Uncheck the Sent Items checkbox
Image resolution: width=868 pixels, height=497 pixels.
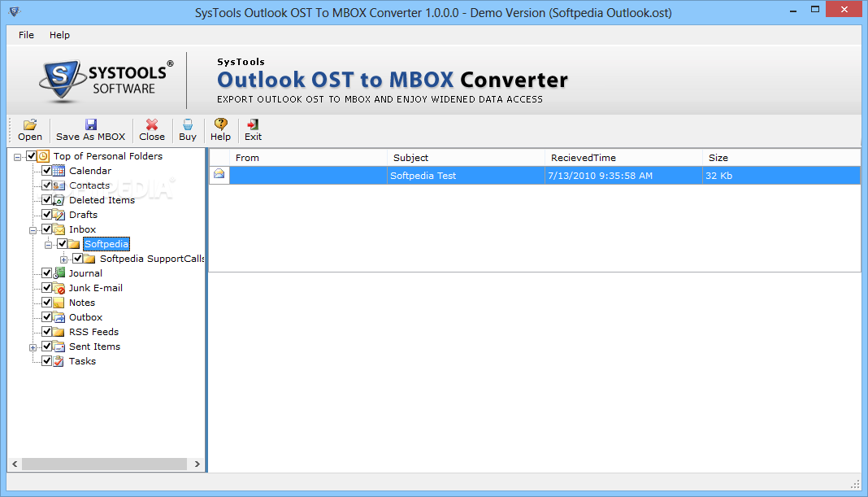(x=46, y=347)
